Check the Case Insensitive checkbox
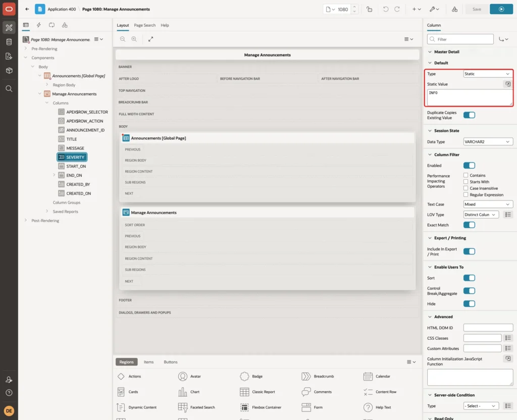517x420 pixels. (x=466, y=188)
